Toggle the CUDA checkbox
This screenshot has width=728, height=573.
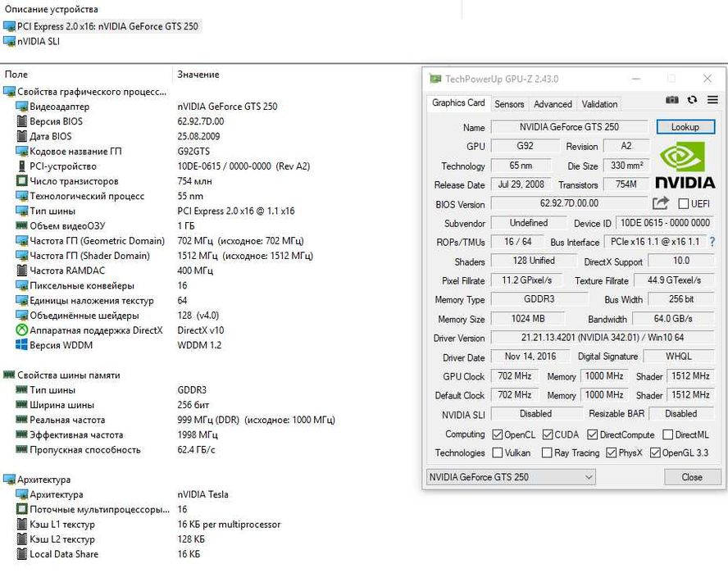[x=547, y=434]
